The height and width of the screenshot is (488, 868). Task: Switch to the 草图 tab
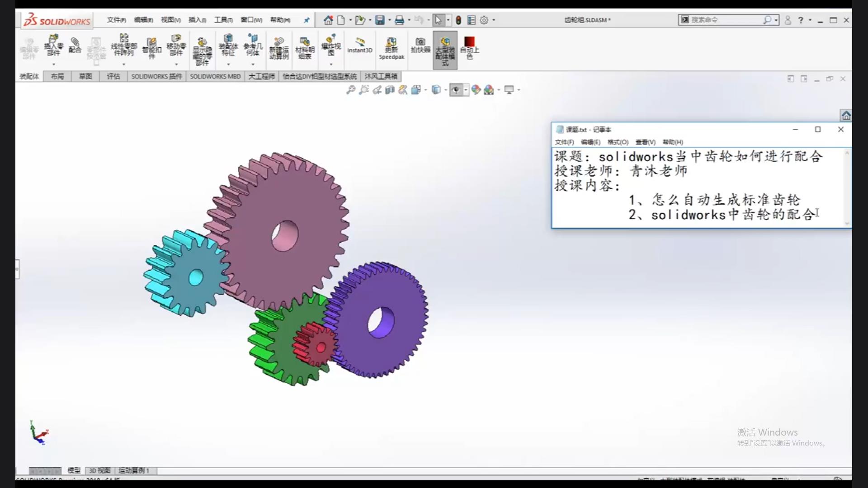[x=85, y=76]
